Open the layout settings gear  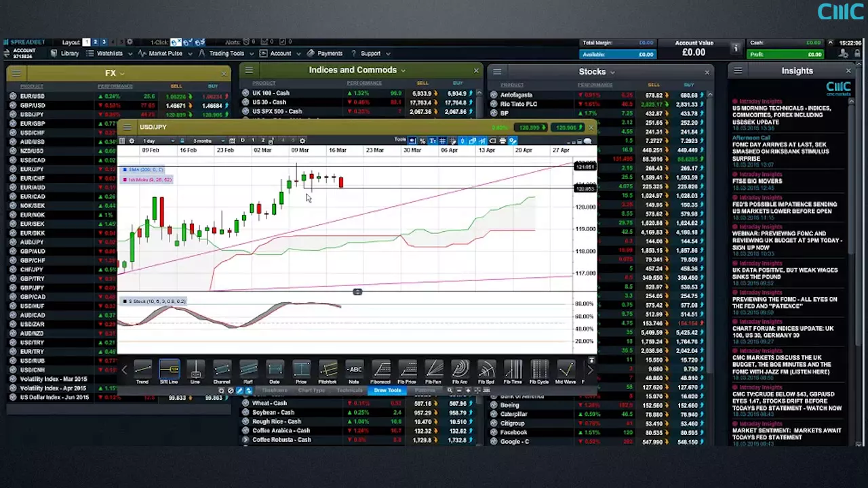[130, 42]
